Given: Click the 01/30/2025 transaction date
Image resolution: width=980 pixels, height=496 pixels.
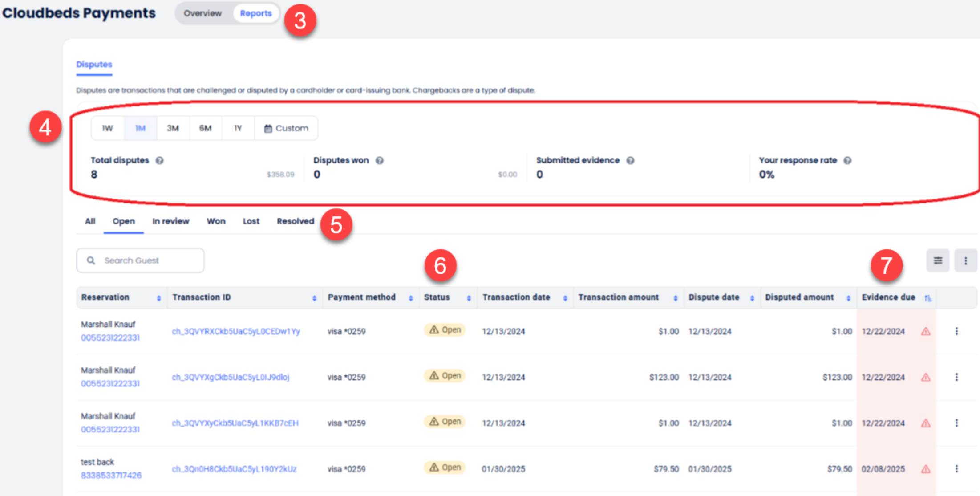Looking at the screenshot, I should [503, 469].
